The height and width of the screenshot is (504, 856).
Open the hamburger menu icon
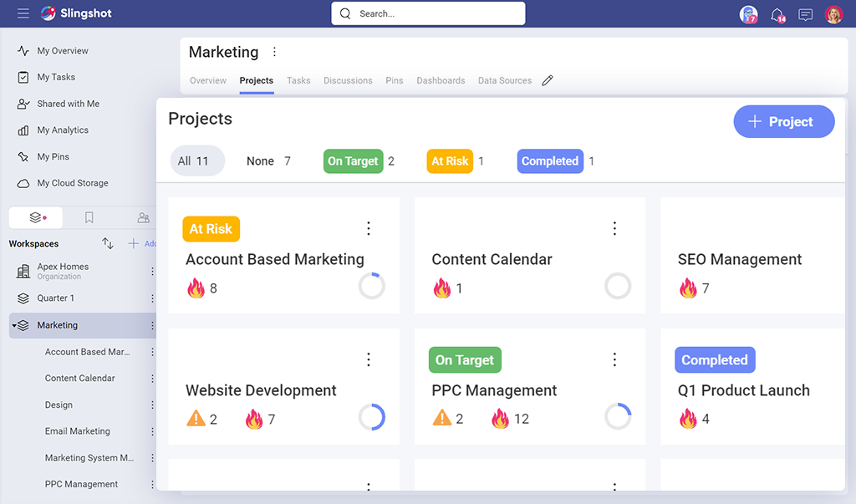pos(23,13)
